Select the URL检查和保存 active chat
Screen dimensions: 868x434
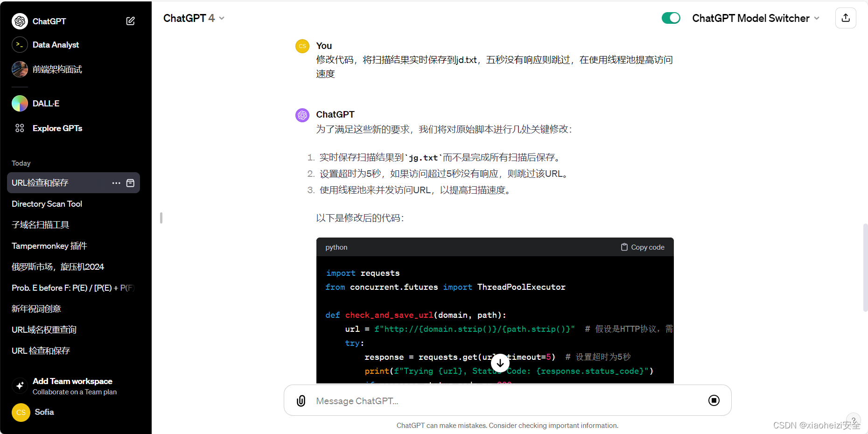73,183
